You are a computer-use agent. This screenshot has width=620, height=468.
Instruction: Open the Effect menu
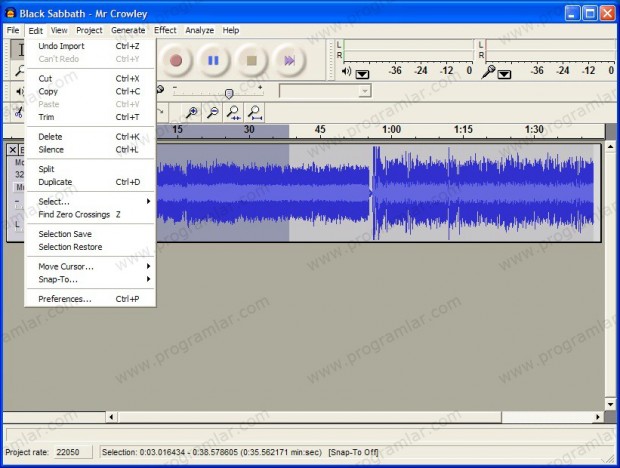point(165,30)
